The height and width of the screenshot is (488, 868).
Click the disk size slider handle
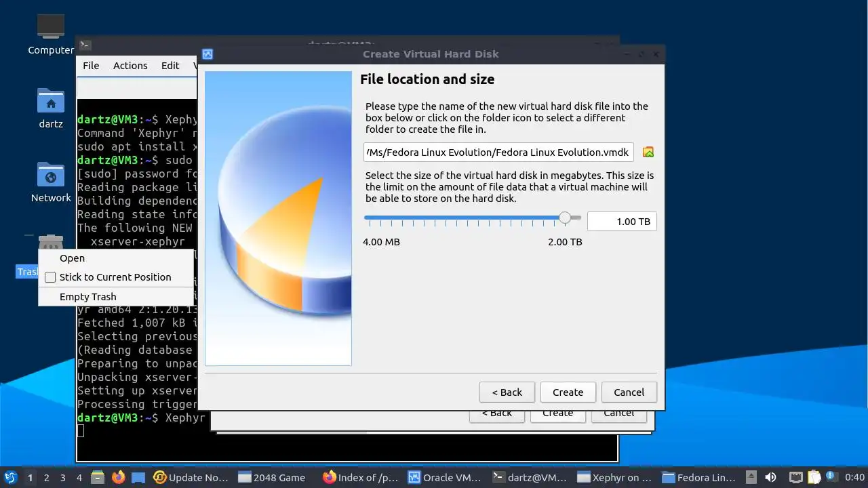(x=565, y=218)
